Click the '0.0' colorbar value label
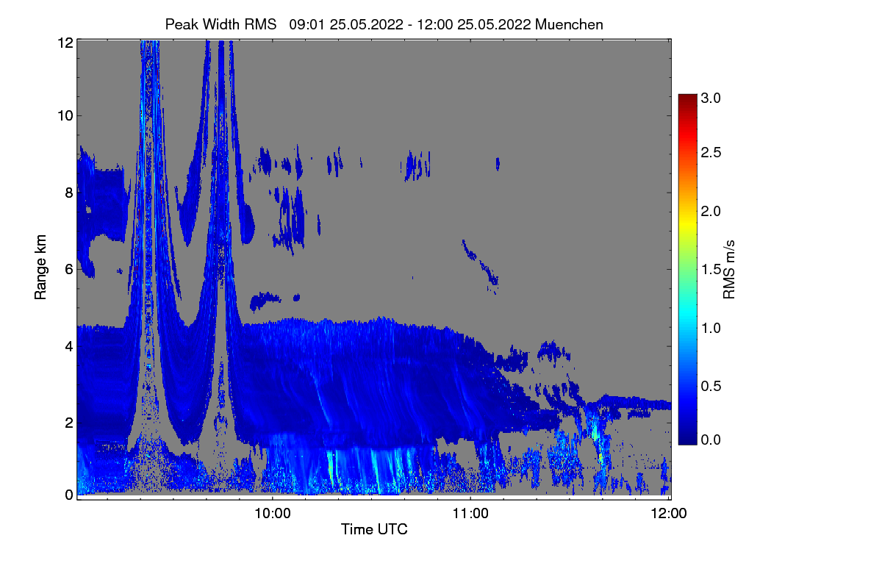The width and height of the screenshot is (882, 588). click(x=711, y=440)
